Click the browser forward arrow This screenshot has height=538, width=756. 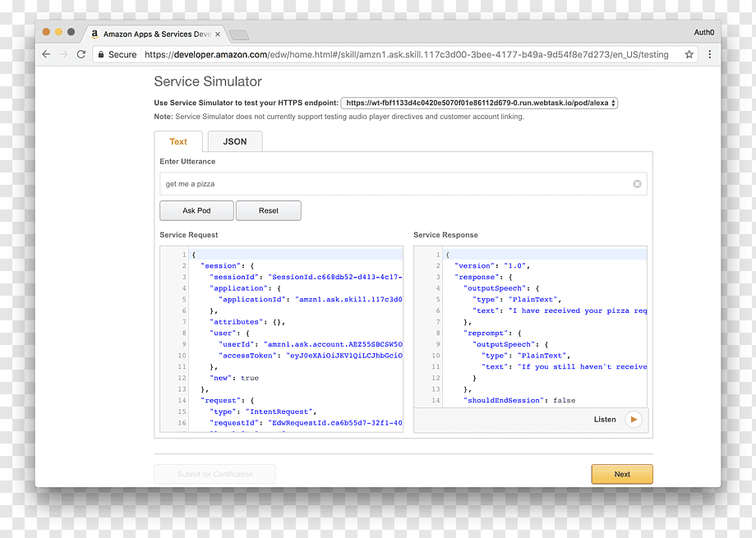pyautogui.click(x=63, y=54)
